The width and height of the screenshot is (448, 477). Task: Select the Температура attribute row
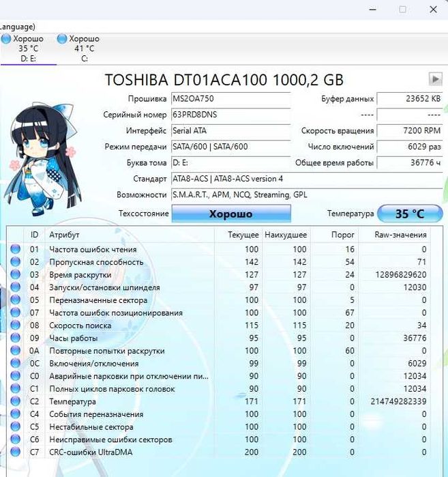[x=218, y=401]
